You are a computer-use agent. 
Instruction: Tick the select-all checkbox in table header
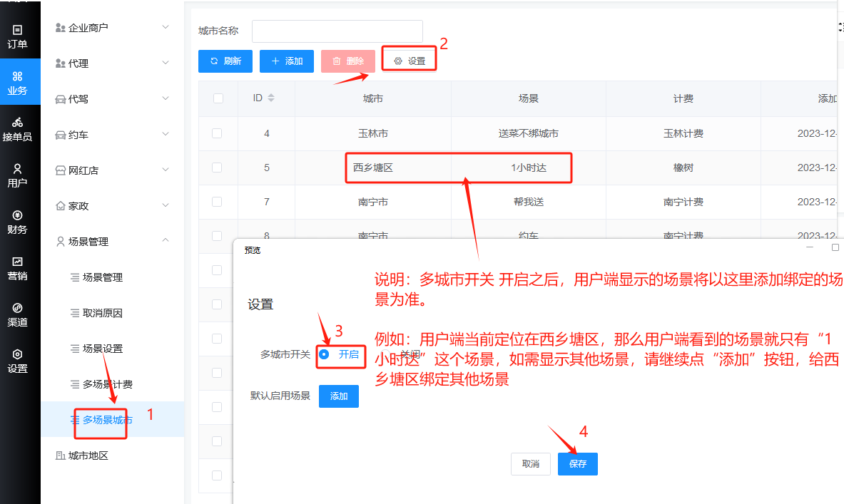coord(218,98)
